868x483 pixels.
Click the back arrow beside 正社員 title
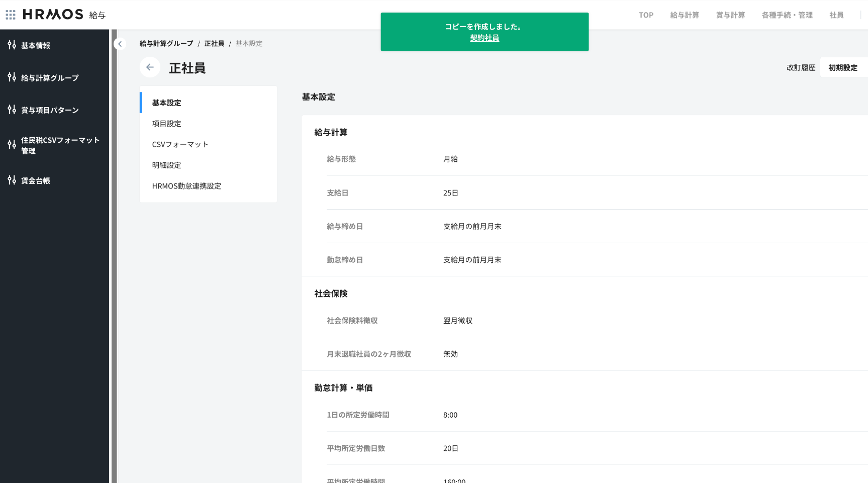pos(150,67)
